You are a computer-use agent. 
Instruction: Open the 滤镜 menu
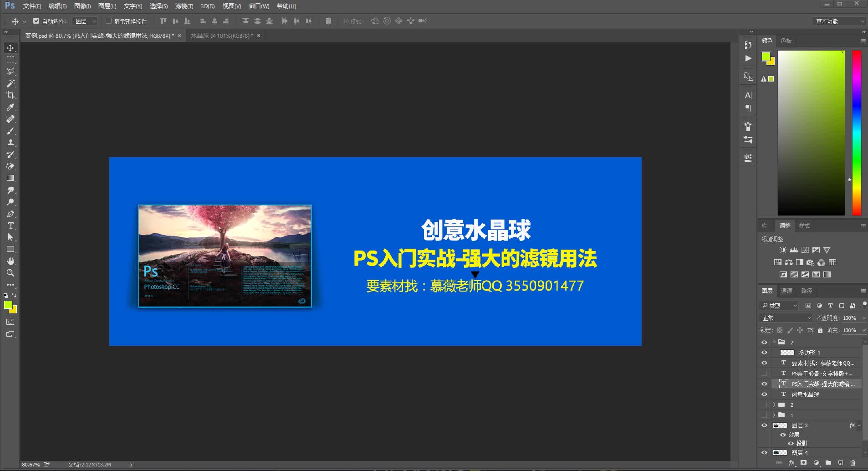pyautogui.click(x=184, y=6)
